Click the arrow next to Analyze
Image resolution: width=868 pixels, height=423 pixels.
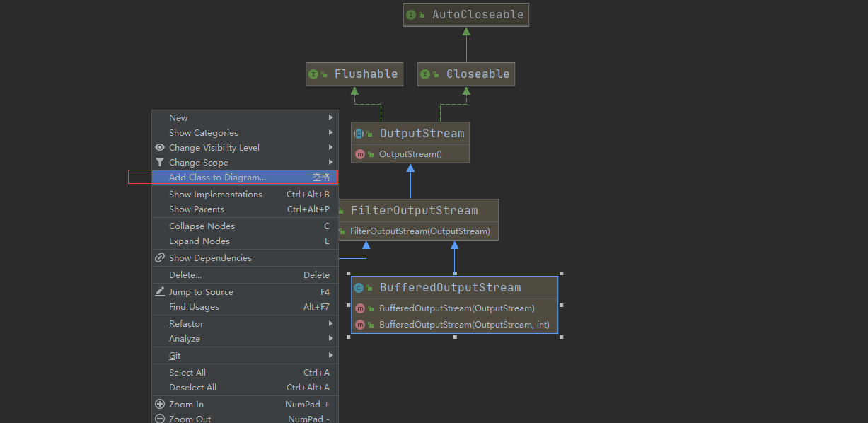click(x=330, y=339)
